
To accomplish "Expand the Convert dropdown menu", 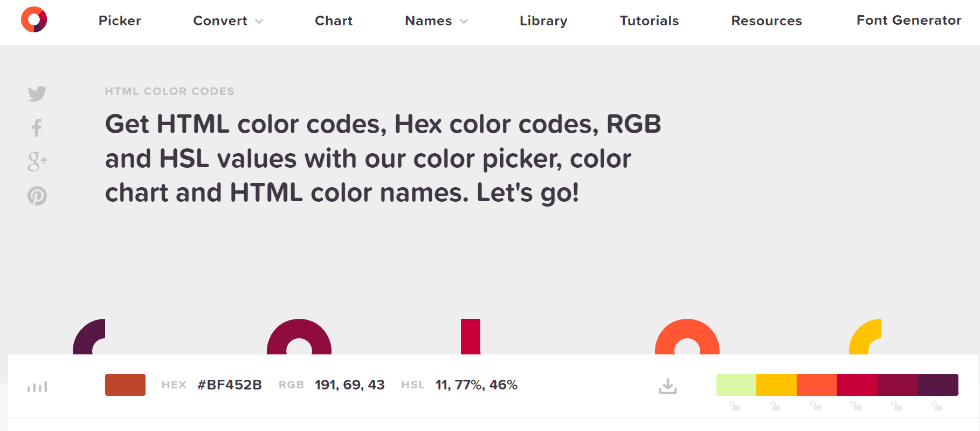I will [227, 21].
